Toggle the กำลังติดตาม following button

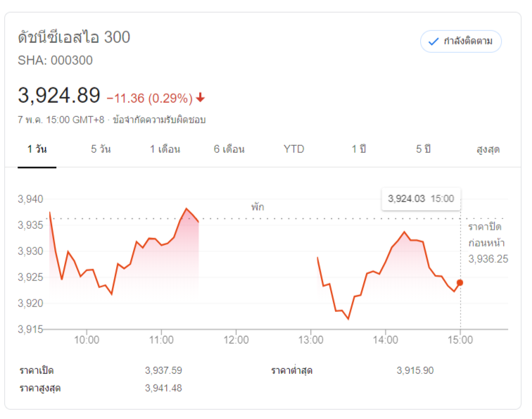[x=461, y=42]
